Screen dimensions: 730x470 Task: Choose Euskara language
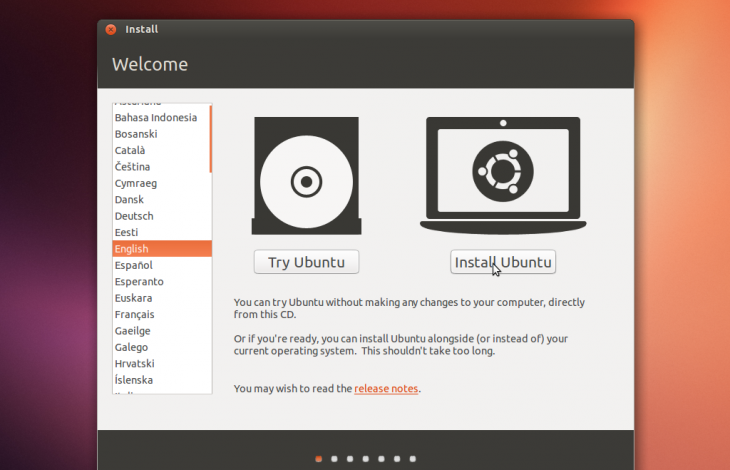(x=161, y=298)
